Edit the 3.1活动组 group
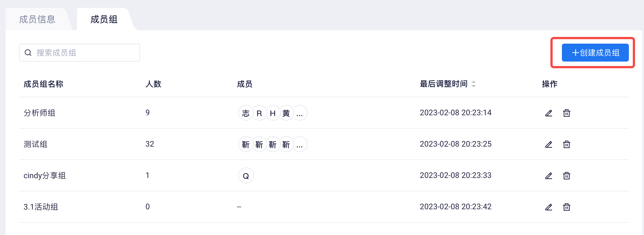Screen dimensions: 644x235 coord(548,207)
